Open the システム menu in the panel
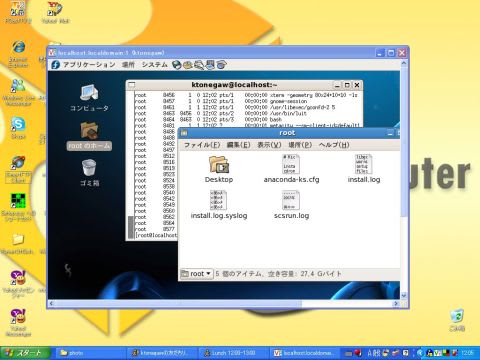 154,65
